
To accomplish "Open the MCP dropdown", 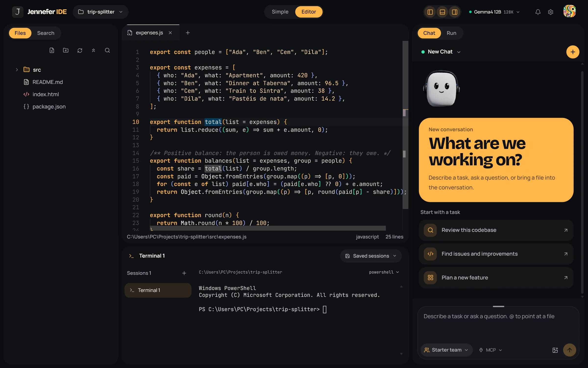I will (x=490, y=350).
